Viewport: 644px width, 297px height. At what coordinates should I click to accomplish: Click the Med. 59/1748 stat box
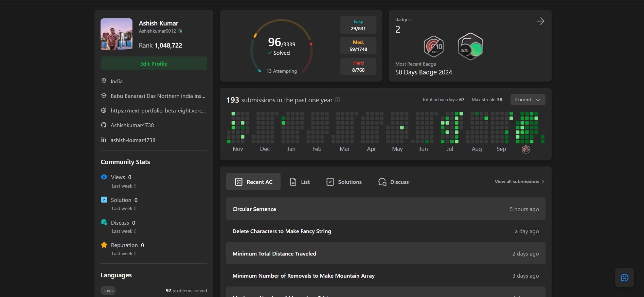[x=358, y=46]
